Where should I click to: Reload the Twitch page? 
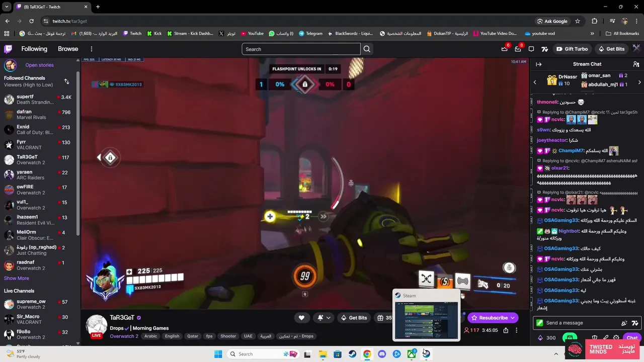tap(31, 21)
